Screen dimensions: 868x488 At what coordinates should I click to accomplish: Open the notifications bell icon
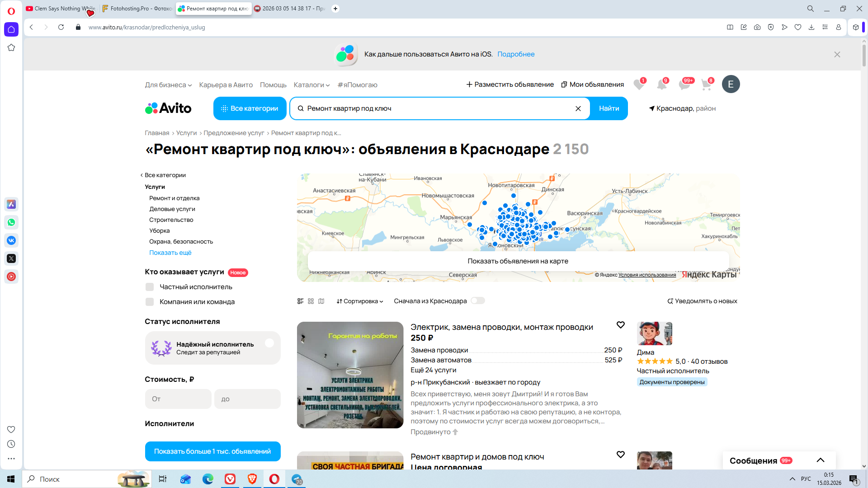[661, 84]
